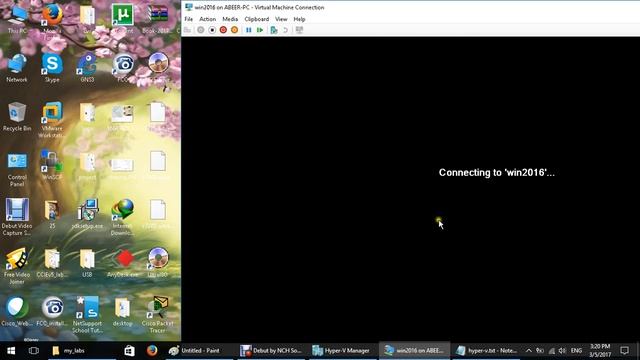This screenshot has height=360, width=640.
Task: Click the Checkpoint toolbar icon
Action: pyautogui.click(x=274, y=30)
